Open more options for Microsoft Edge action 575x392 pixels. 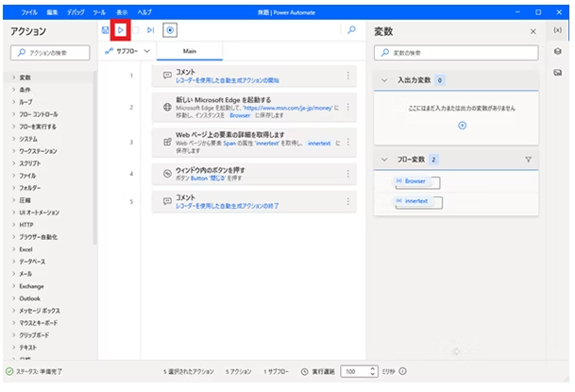(347, 107)
